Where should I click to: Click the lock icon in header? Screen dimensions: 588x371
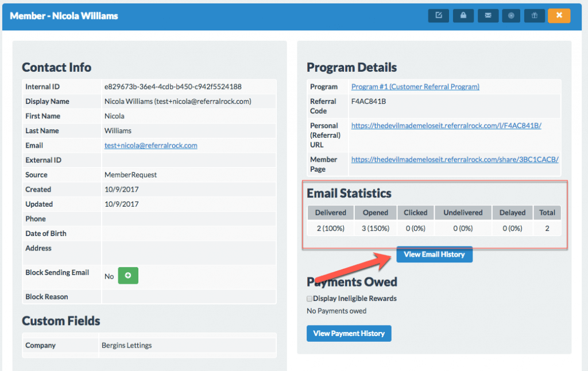(463, 16)
